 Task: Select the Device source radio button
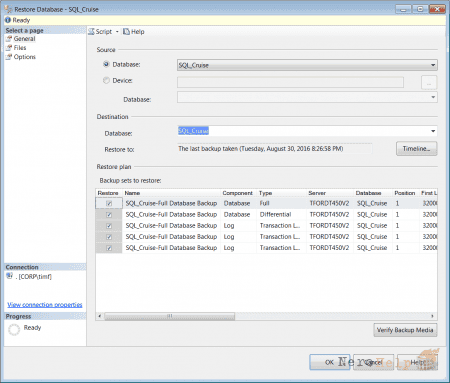pos(106,80)
